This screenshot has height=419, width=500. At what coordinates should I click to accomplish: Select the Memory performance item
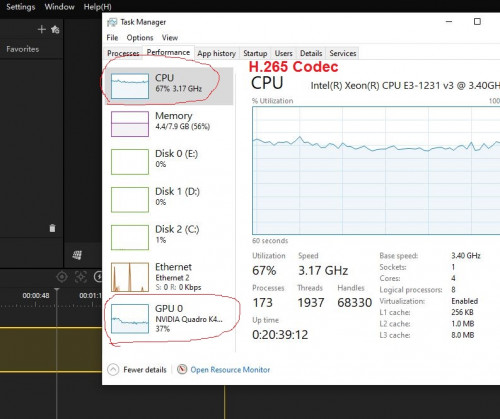point(169,124)
